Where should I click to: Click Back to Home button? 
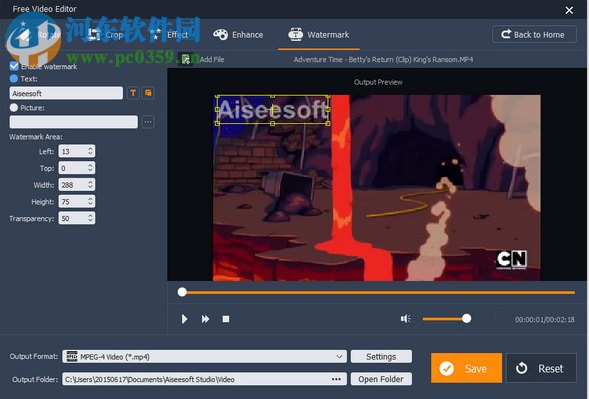coord(534,35)
